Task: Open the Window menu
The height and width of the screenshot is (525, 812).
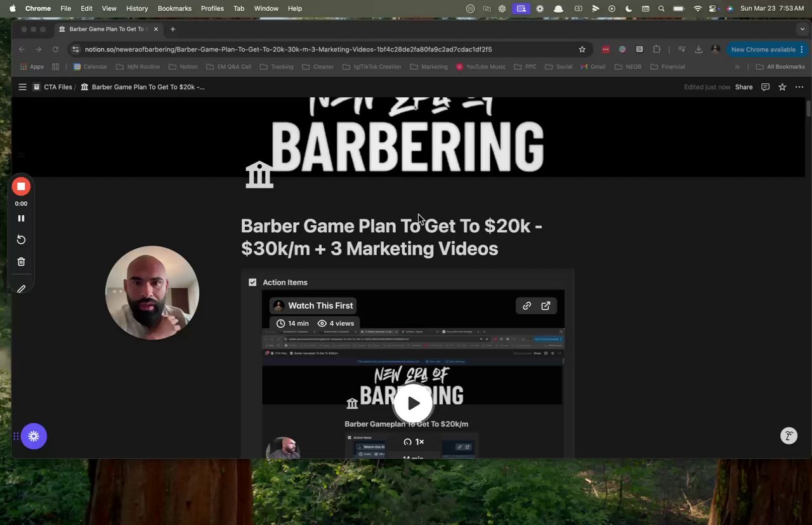Action: coord(266,8)
